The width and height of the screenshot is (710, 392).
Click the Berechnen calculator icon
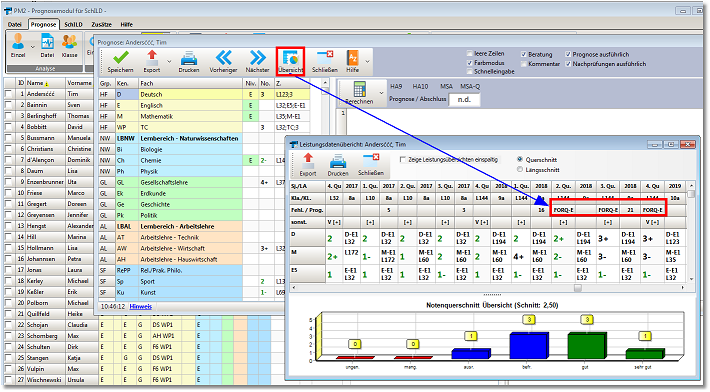pyautogui.click(x=360, y=89)
